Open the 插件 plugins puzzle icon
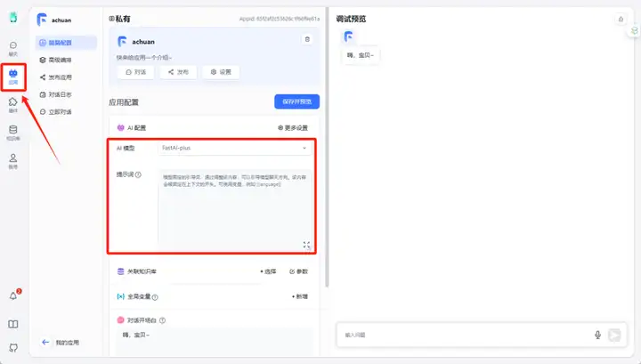Screen dimensions: 641x364 tap(13, 105)
